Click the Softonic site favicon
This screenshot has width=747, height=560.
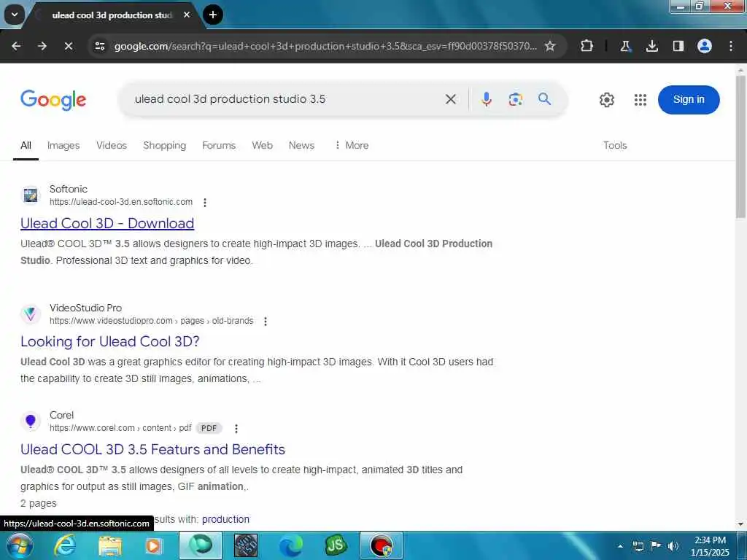[x=31, y=195]
